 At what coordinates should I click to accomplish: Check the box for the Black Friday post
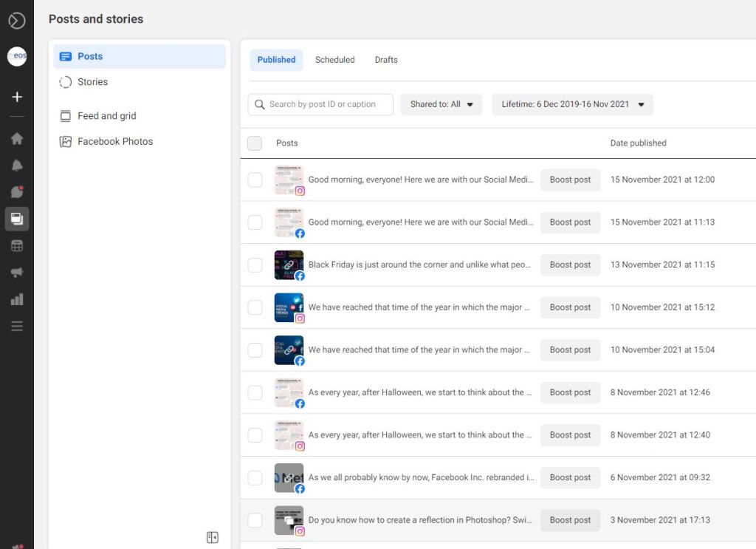(255, 265)
